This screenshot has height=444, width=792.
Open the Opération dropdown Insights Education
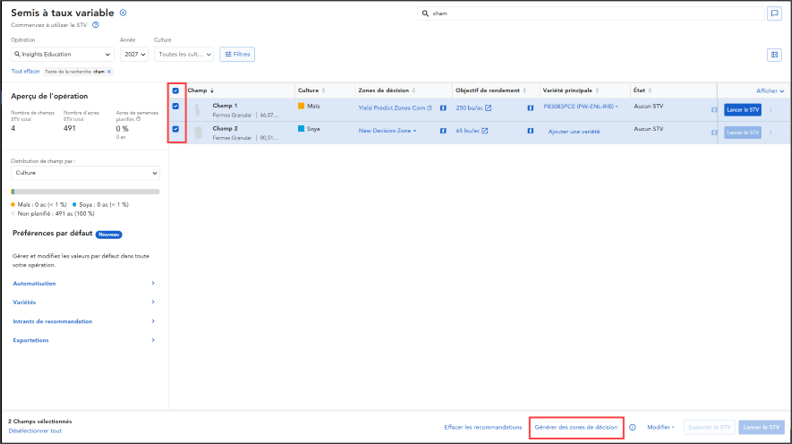63,55
